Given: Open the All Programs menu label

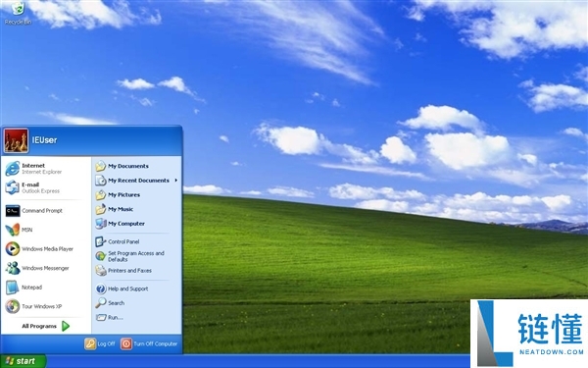Looking at the screenshot, I should pyautogui.click(x=39, y=326).
